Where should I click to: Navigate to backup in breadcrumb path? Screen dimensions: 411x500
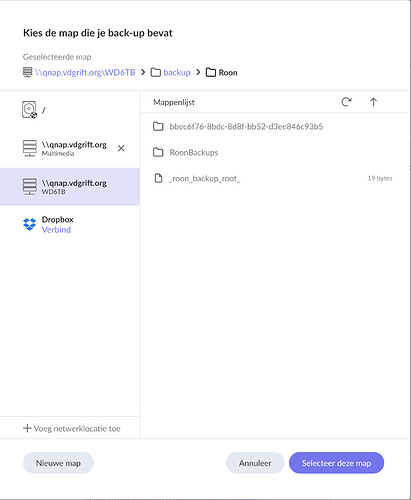point(177,72)
